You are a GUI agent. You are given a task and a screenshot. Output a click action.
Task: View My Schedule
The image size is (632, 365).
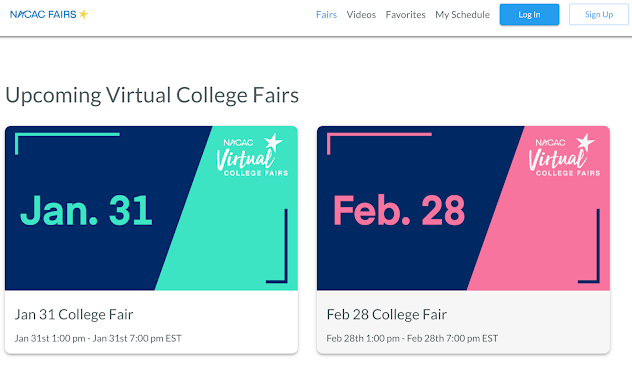[x=462, y=15]
